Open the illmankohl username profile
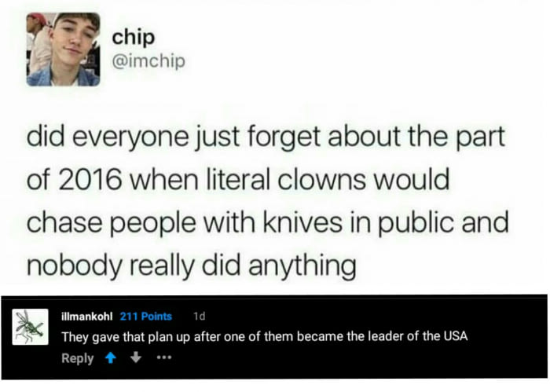 click(86, 317)
